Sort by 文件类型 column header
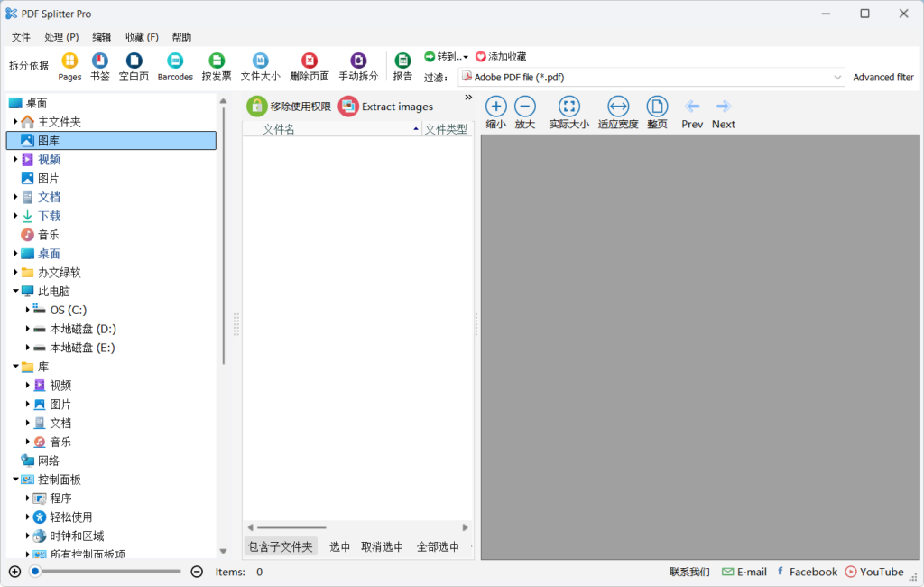The width and height of the screenshot is (924, 587). tap(447, 129)
